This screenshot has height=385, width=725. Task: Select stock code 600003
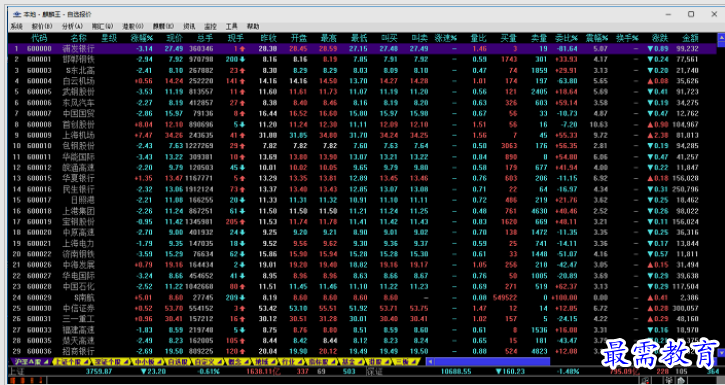tap(39, 70)
